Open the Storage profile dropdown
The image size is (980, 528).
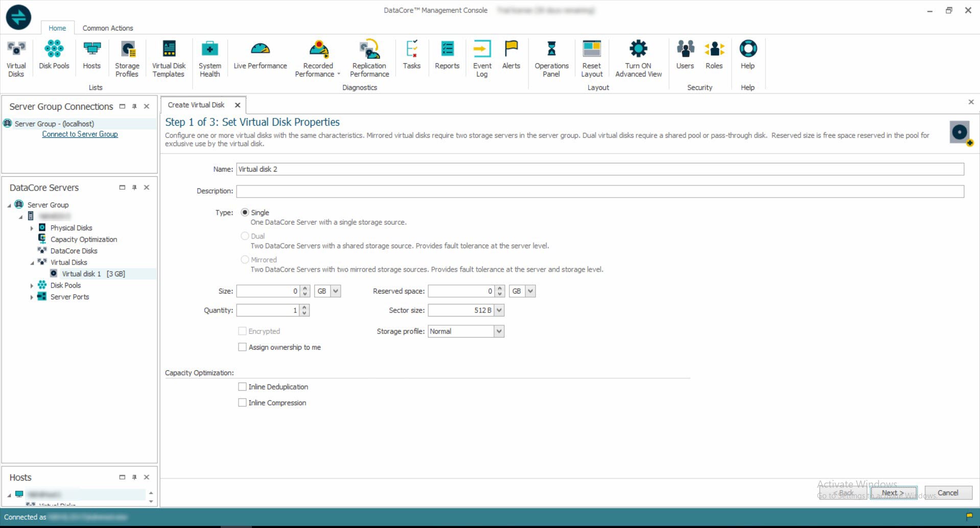point(499,331)
